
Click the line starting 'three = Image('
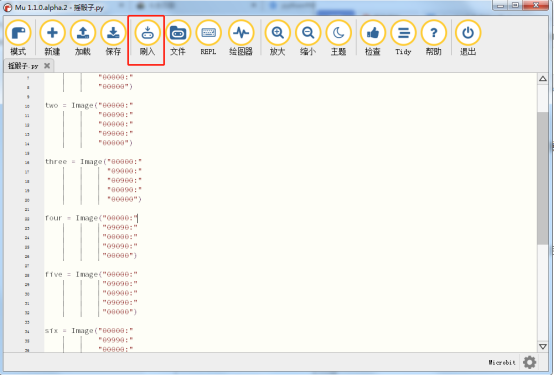tap(93, 161)
